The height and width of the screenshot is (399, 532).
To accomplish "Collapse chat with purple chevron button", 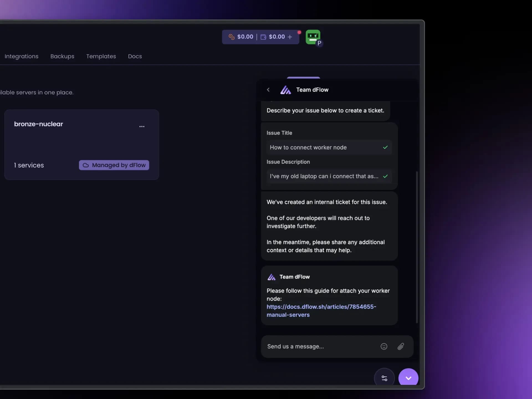I will tap(408, 378).
